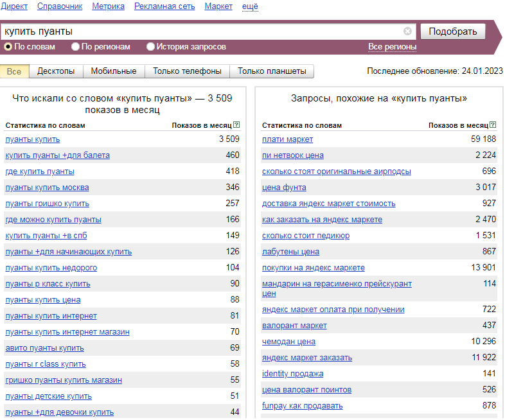Open the Все регионы region selector
The width and height of the screenshot is (505, 420).
392,47
